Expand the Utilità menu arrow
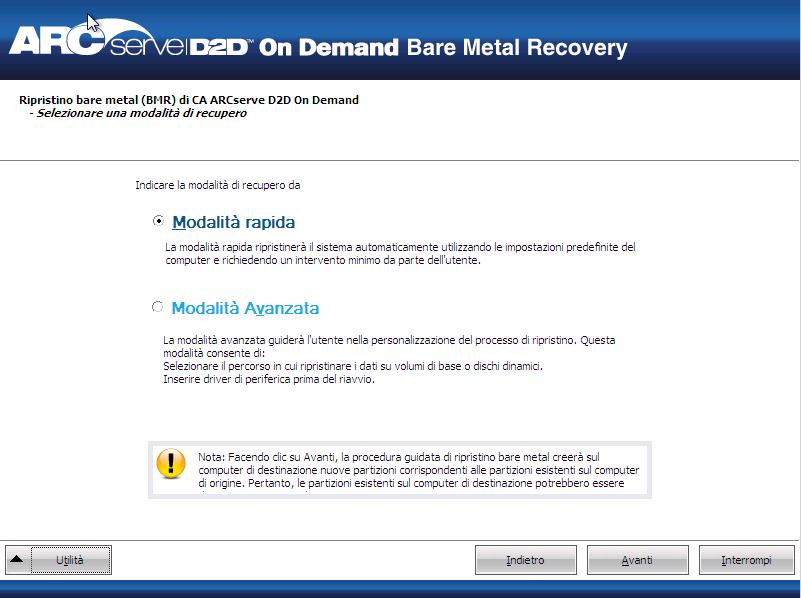Image resolution: width=801 pixels, height=598 pixels. tap(16, 559)
